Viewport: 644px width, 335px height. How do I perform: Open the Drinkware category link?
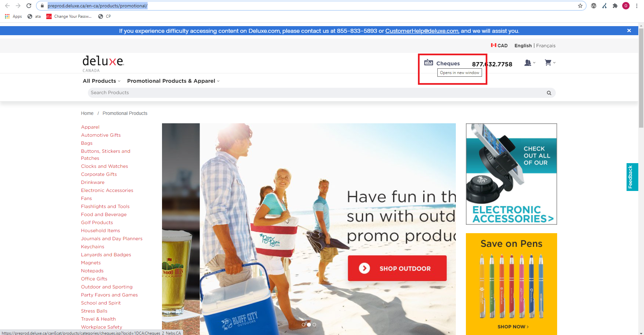pos(93,182)
